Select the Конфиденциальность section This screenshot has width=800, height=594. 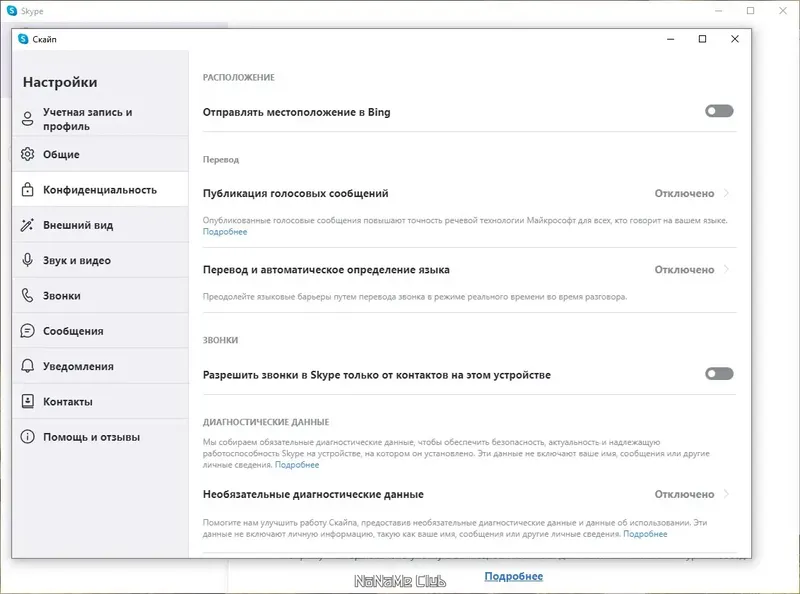[x=101, y=189]
